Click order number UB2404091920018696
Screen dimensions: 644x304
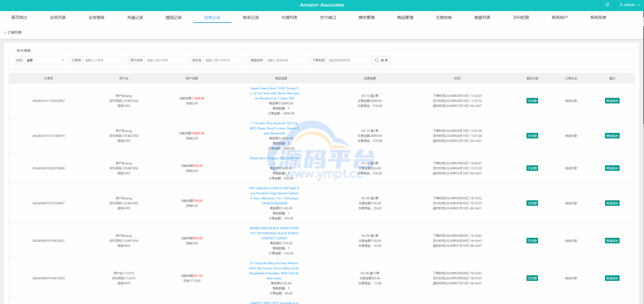click(49, 168)
